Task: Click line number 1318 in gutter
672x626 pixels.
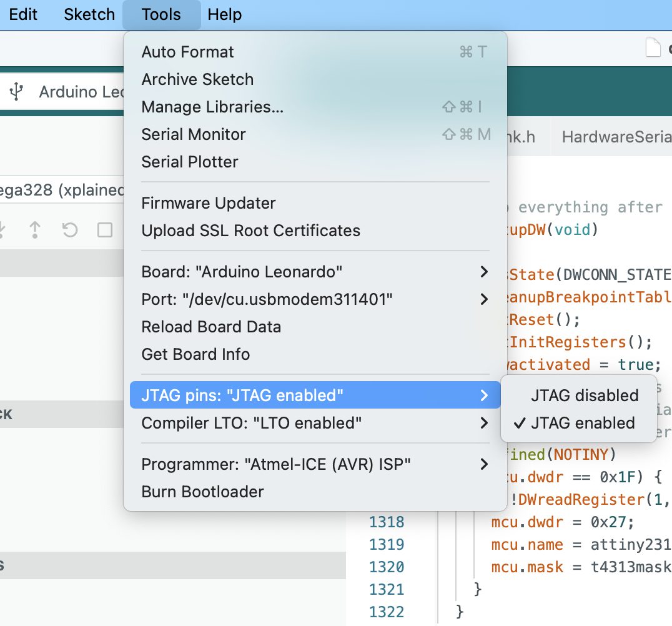Action: click(387, 522)
